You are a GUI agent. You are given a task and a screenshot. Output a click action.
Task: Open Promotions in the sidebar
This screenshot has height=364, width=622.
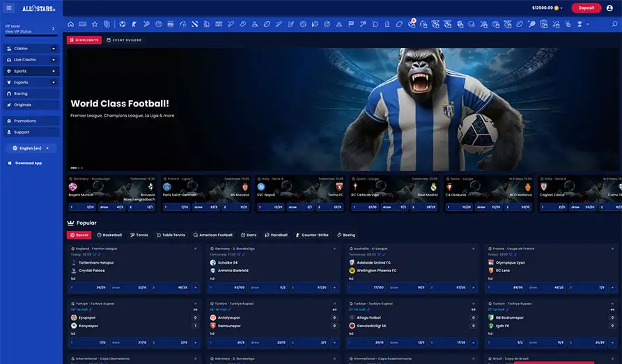click(31, 121)
